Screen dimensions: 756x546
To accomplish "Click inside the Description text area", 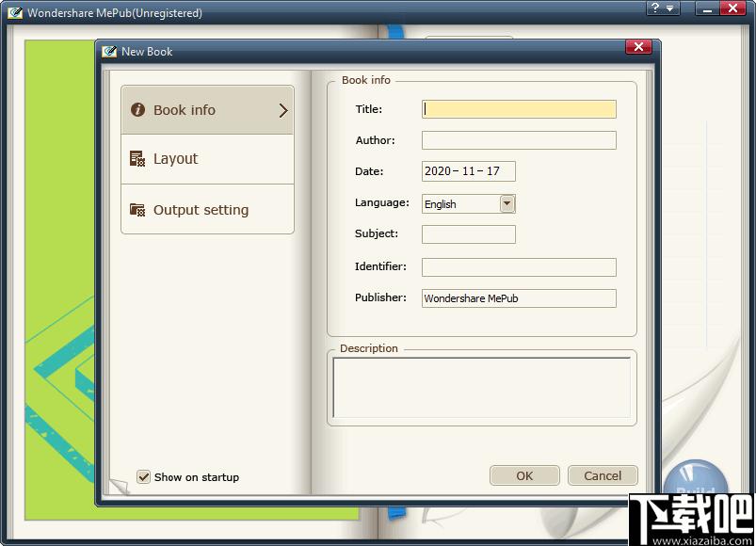I will (x=481, y=388).
